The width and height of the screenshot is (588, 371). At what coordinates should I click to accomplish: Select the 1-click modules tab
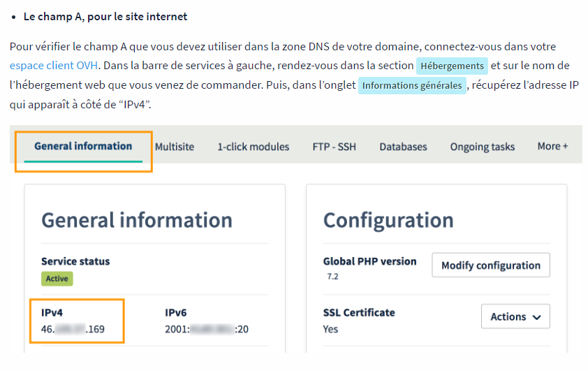pos(253,147)
